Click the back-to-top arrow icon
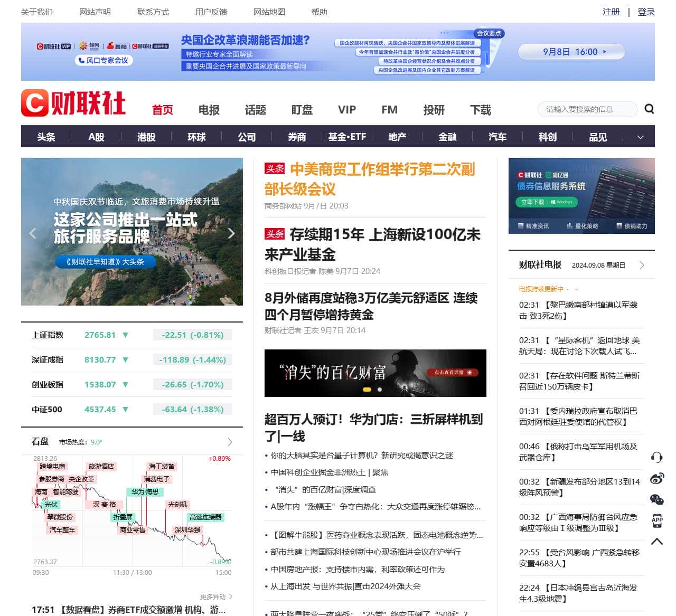Viewport: 676px width, 616px height. (x=656, y=541)
